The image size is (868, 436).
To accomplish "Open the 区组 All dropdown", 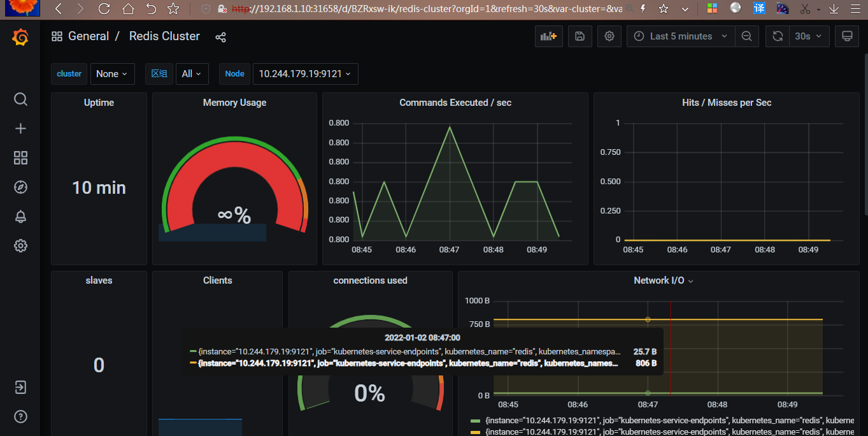I will click(192, 74).
